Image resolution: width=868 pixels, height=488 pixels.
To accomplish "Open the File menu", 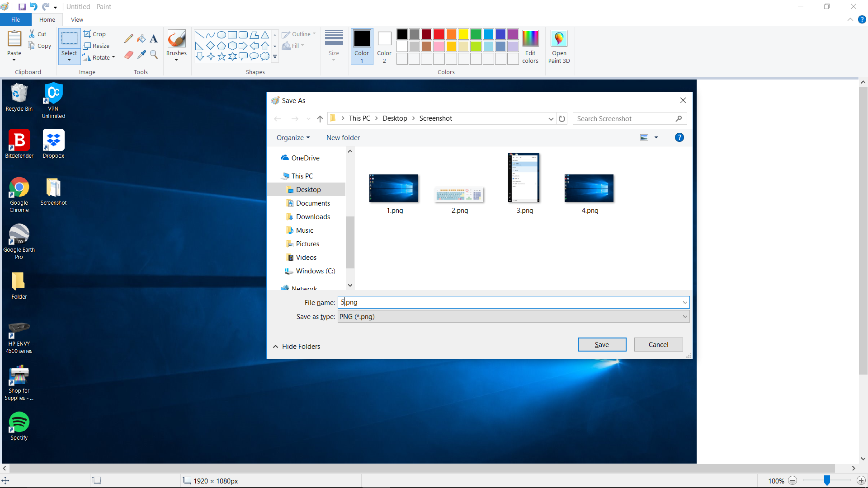I will point(15,19).
